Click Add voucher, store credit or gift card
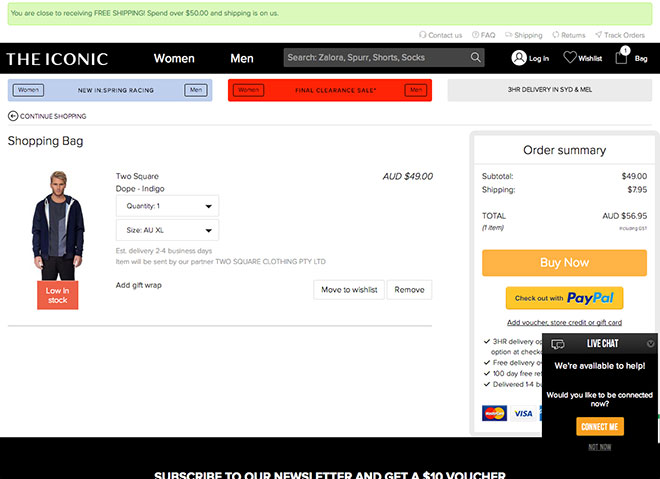Image resolution: width=660 pixels, height=479 pixels. coord(564,322)
